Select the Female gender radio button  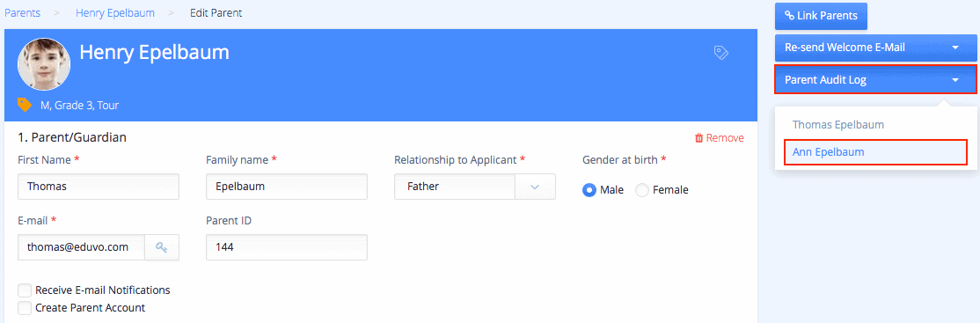coord(642,190)
